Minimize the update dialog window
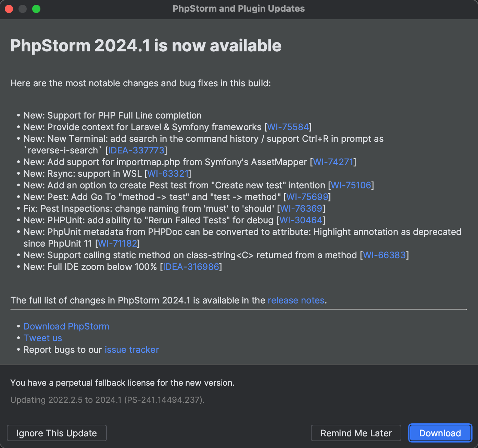The height and width of the screenshot is (448, 478). point(22,9)
